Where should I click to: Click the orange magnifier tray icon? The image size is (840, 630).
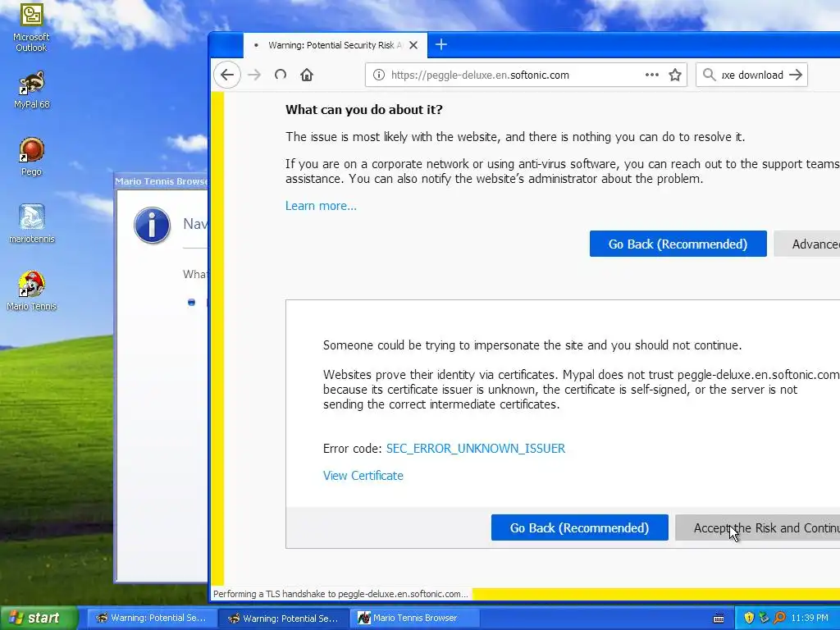pyautogui.click(x=779, y=619)
